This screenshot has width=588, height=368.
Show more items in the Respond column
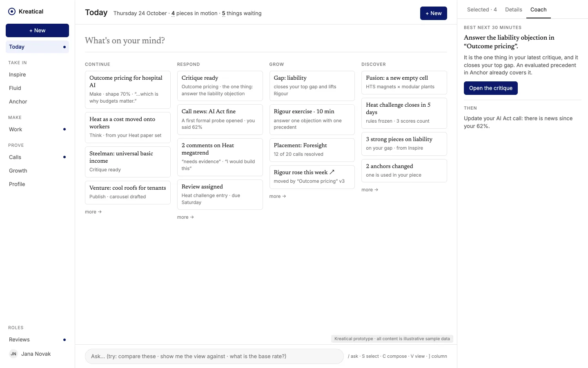tap(185, 217)
